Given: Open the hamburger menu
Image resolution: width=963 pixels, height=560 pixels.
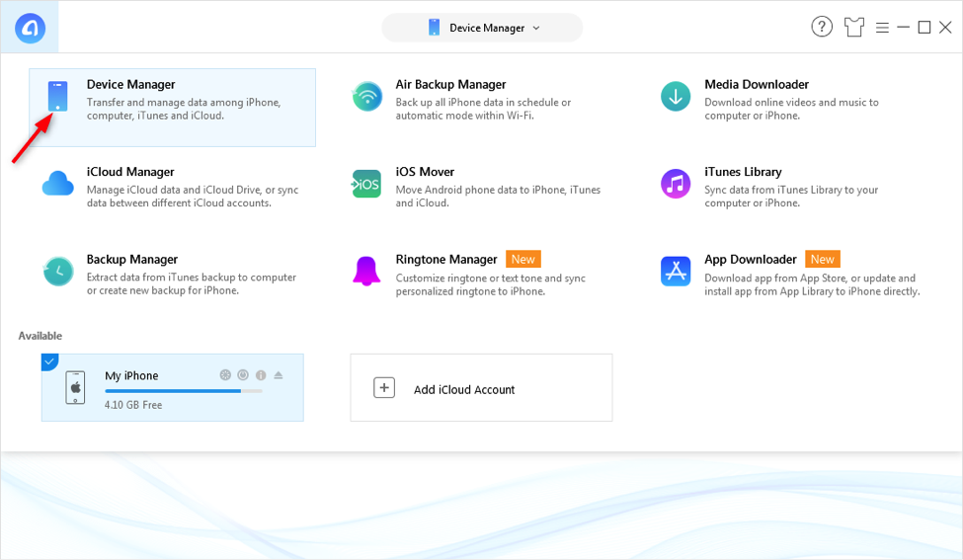Looking at the screenshot, I should point(882,28).
